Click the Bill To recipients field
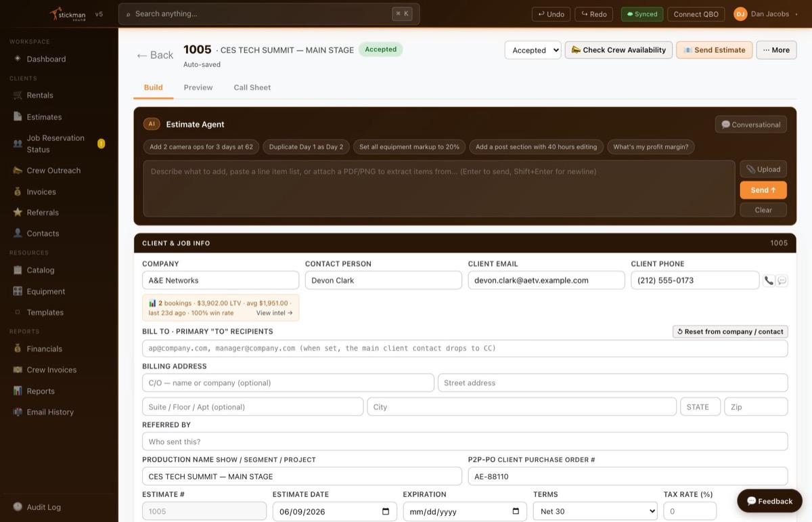 point(465,349)
